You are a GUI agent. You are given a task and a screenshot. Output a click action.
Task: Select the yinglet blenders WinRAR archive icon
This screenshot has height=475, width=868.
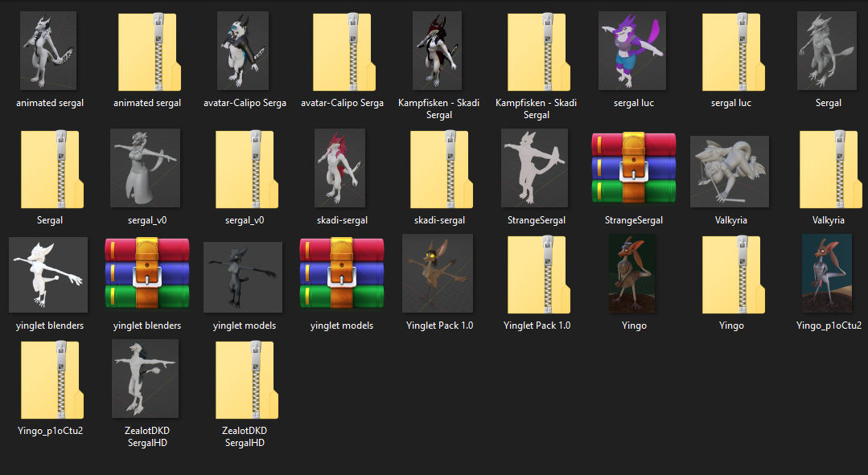coord(147,273)
